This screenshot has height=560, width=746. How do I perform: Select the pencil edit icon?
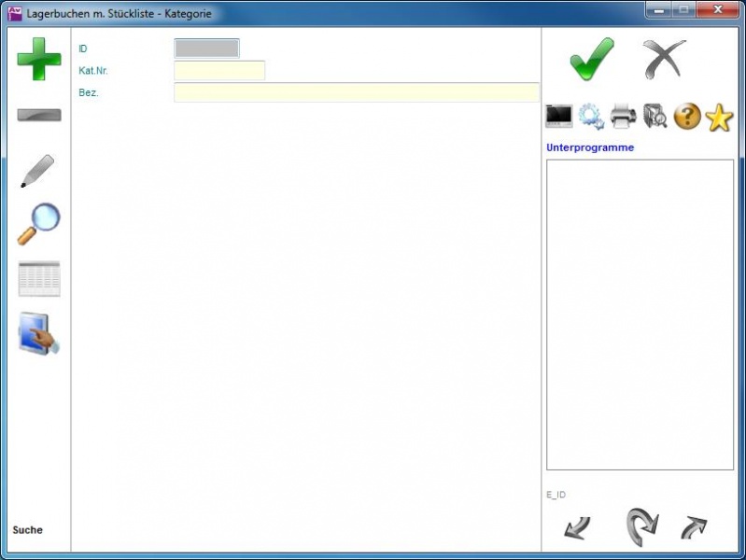tap(37, 172)
